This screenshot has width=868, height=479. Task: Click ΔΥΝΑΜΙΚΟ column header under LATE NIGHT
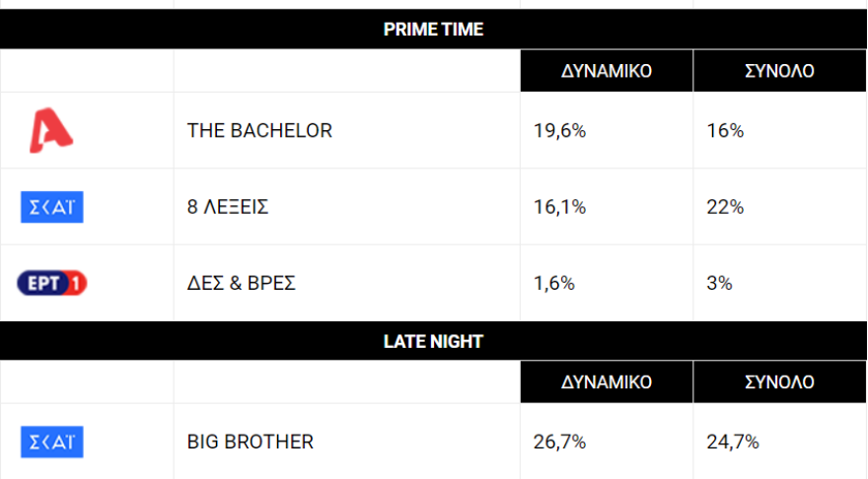click(607, 381)
